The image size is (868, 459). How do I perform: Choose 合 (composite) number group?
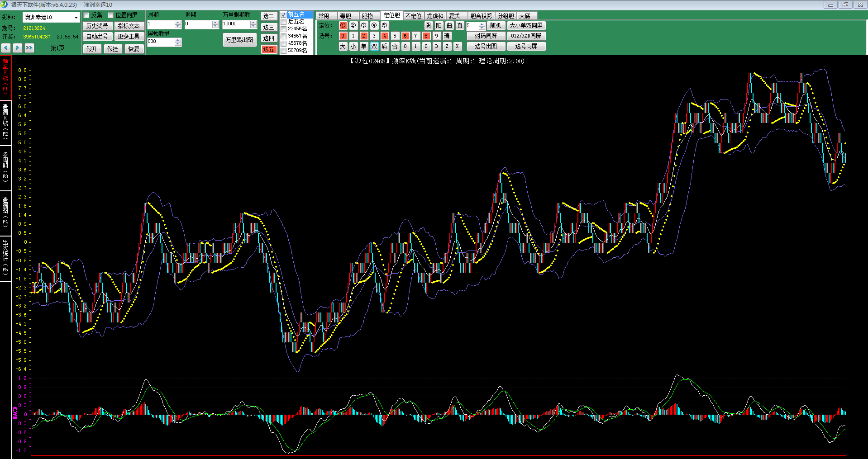(x=395, y=46)
